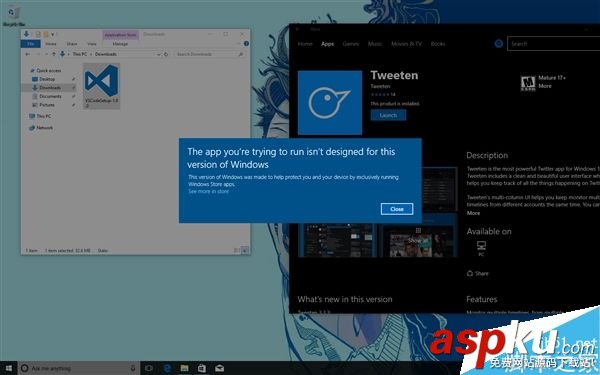Select the VSCodeSetup installer file

pyautogui.click(x=101, y=86)
